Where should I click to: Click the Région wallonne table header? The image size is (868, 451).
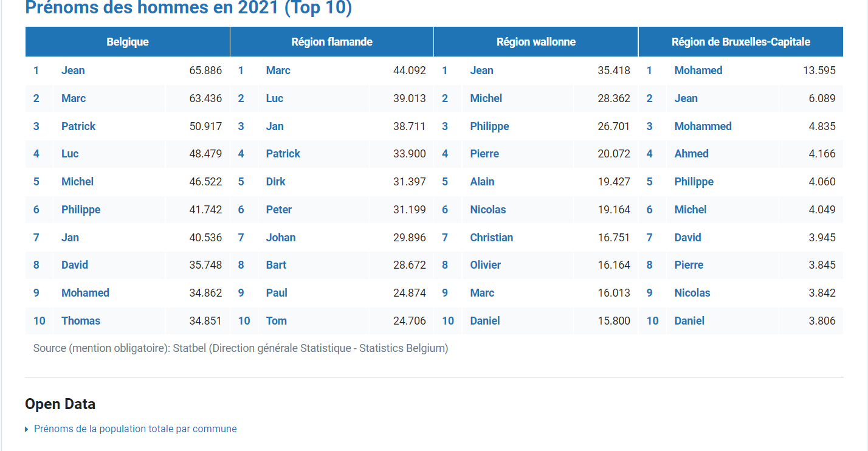(536, 42)
